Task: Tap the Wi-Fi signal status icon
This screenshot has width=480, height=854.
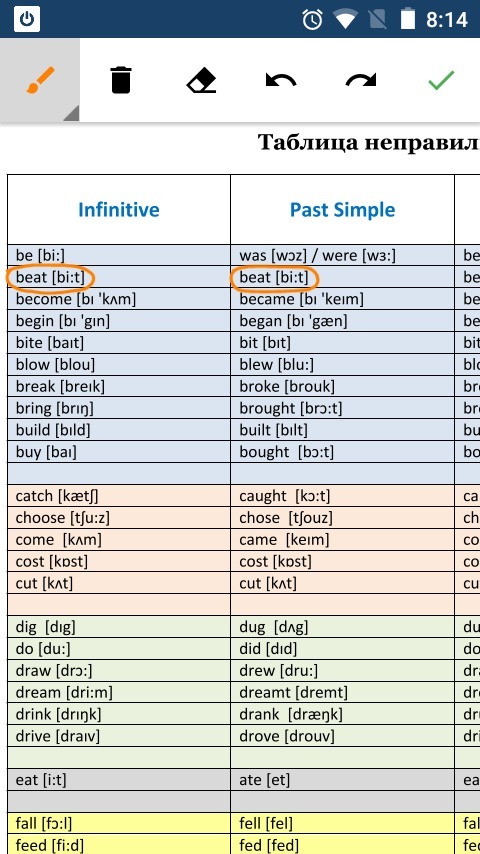Action: (x=345, y=20)
